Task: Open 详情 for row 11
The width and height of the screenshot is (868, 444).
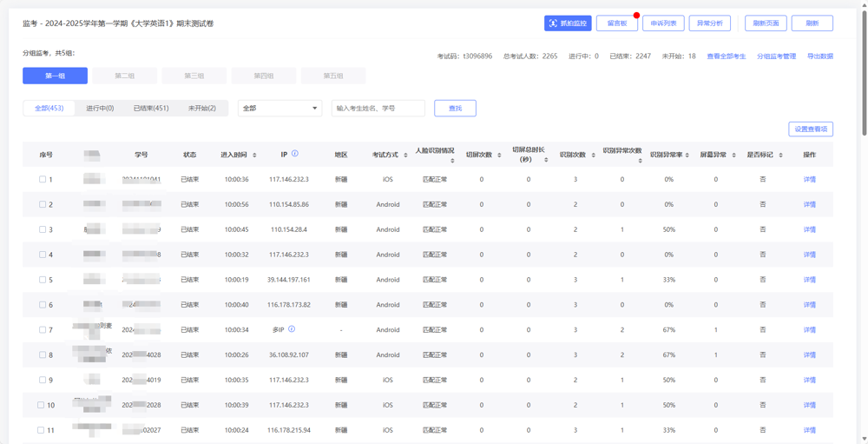Action: pos(809,430)
